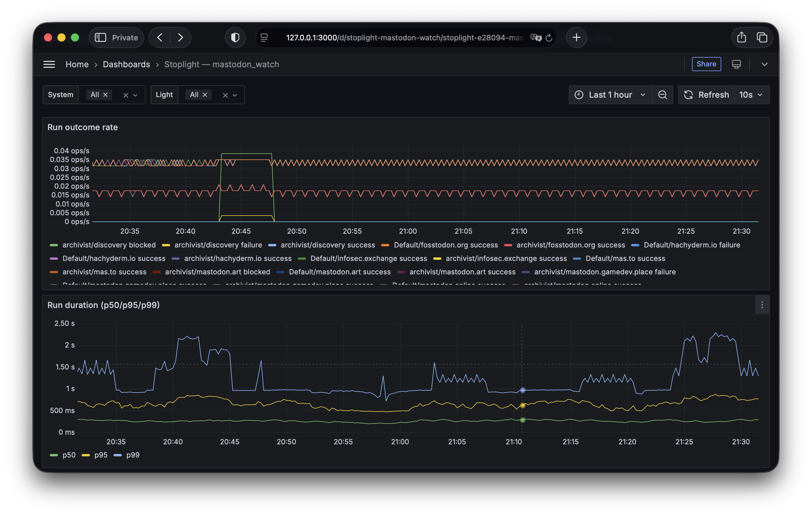The image size is (812, 516).
Task: Zoom out the time range
Action: [x=662, y=95]
